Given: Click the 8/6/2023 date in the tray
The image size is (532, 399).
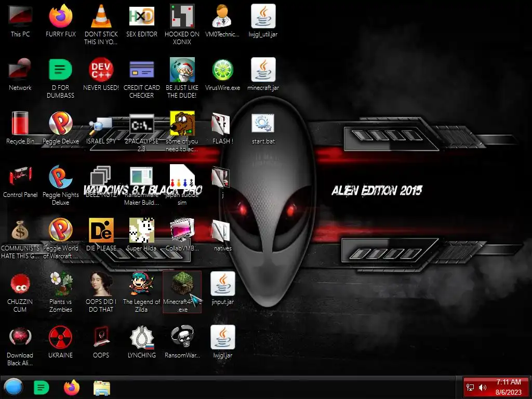Looking at the screenshot, I should [508, 393].
